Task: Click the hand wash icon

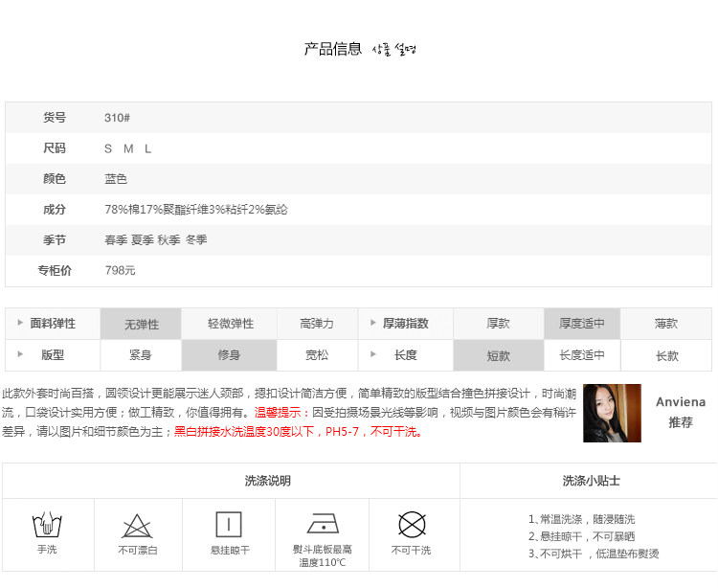Action: tap(47, 525)
